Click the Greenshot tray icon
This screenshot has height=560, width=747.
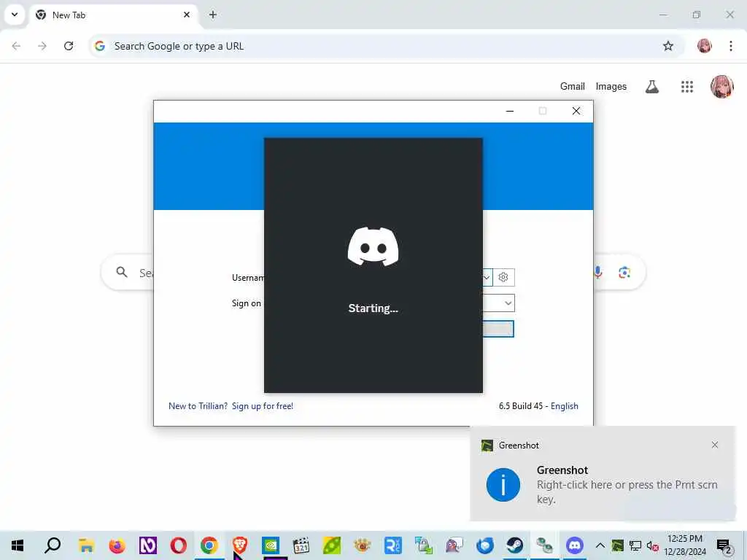(x=617, y=545)
